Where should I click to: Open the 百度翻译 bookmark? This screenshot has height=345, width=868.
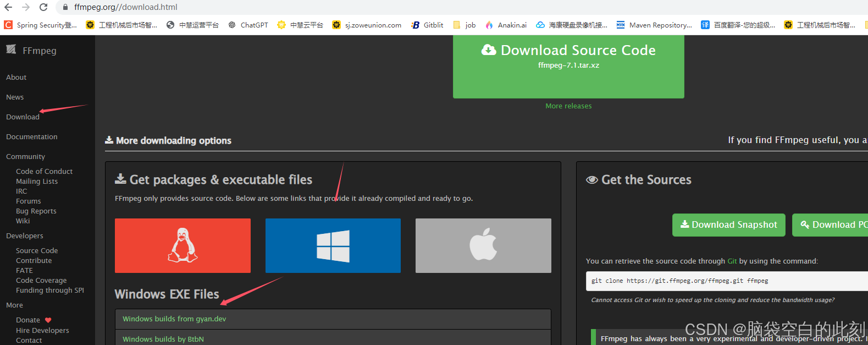(x=738, y=25)
